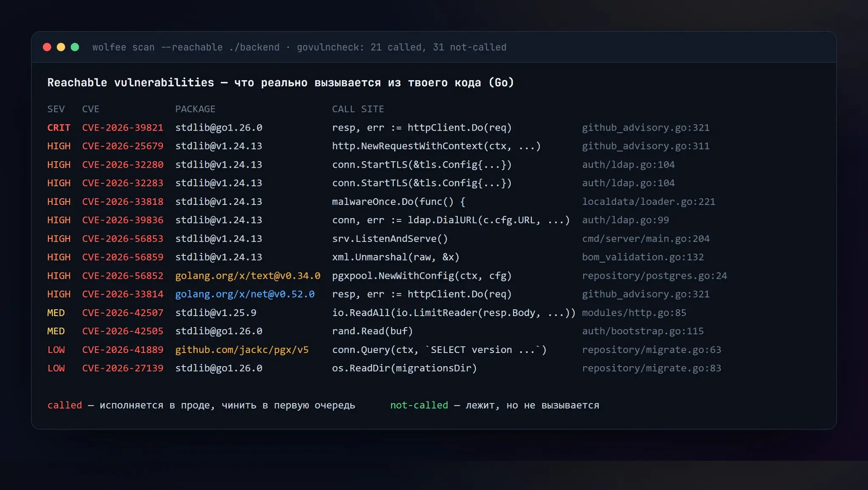Select CVE-2026-39821
This screenshot has width=868, height=490.
pos(123,128)
